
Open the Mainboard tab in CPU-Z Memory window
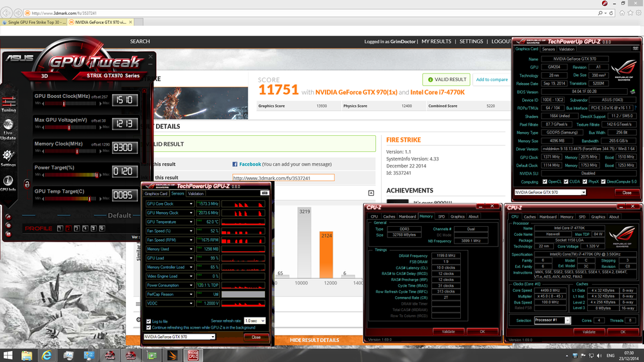407,216
